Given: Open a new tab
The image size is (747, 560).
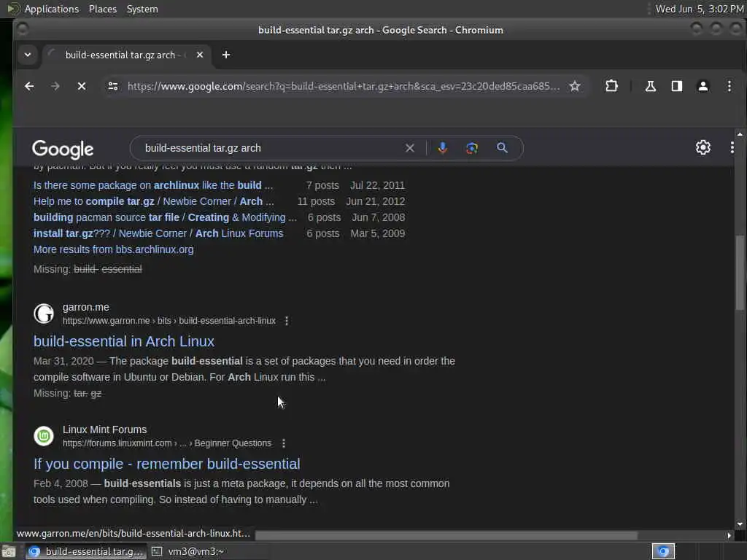Looking at the screenshot, I should [x=226, y=55].
